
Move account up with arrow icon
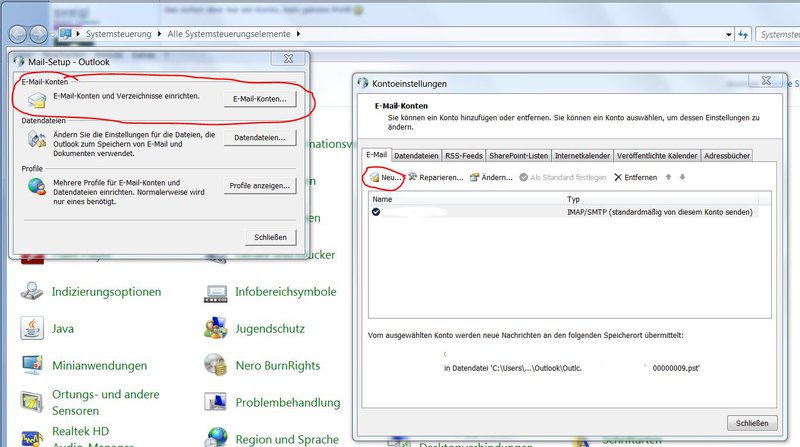click(x=668, y=177)
